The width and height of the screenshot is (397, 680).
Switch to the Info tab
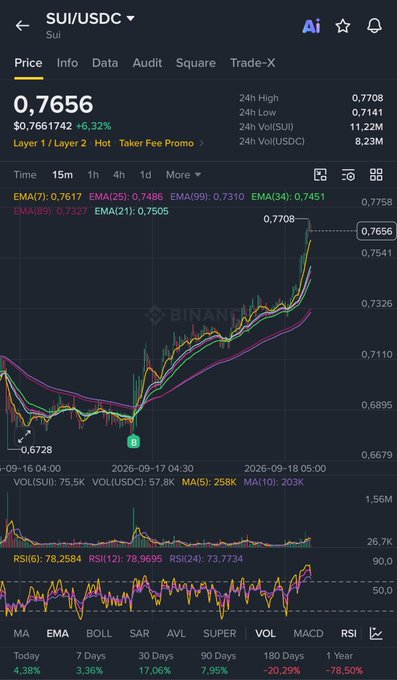(67, 63)
